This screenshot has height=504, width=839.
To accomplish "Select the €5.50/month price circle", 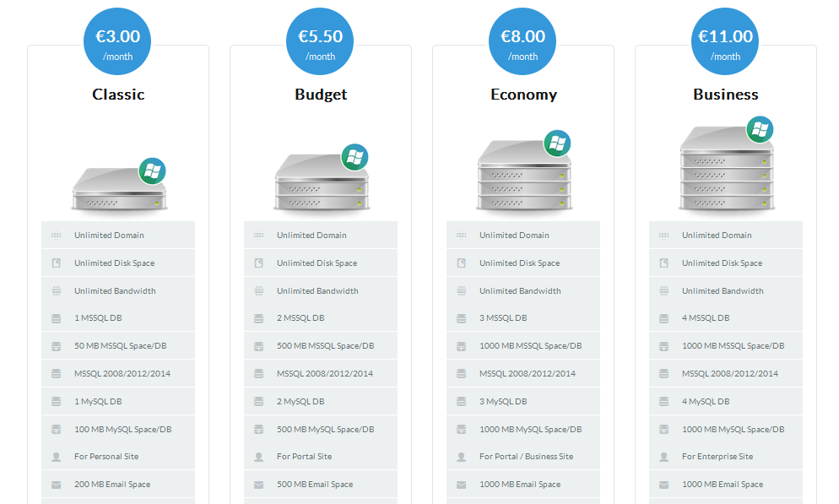I will pos(320,41).
